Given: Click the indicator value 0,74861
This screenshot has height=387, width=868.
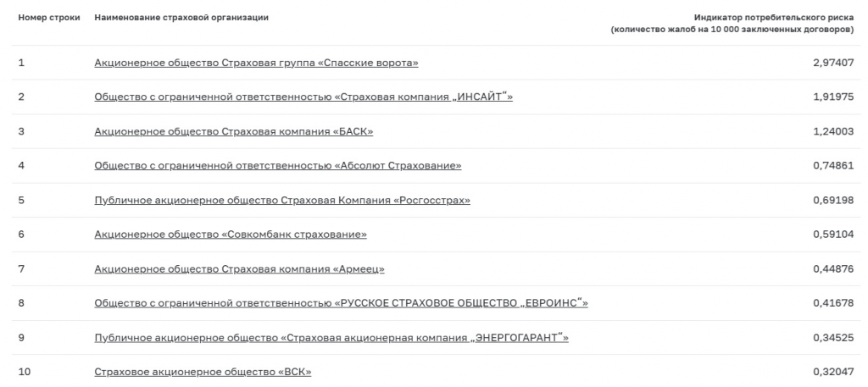Looking at the screenshot, I should point(834,166).
